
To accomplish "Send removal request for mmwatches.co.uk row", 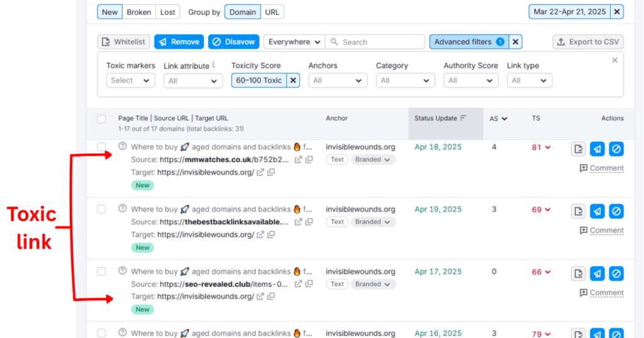I will (597, 149).
